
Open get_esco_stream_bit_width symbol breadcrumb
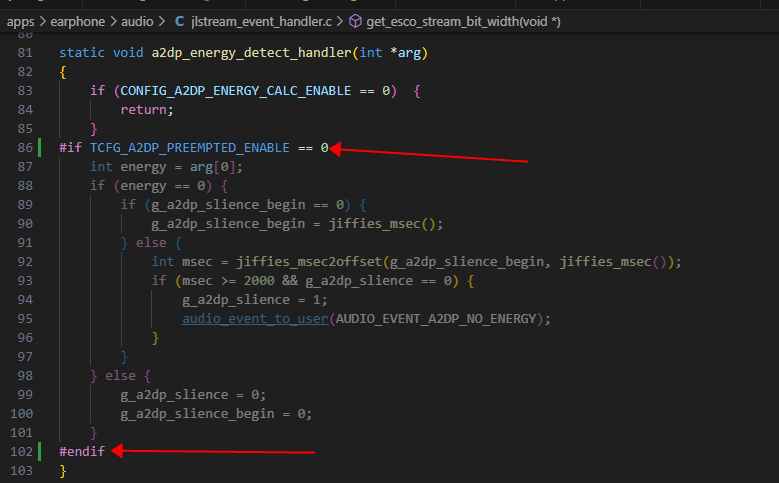click(463, 22)
